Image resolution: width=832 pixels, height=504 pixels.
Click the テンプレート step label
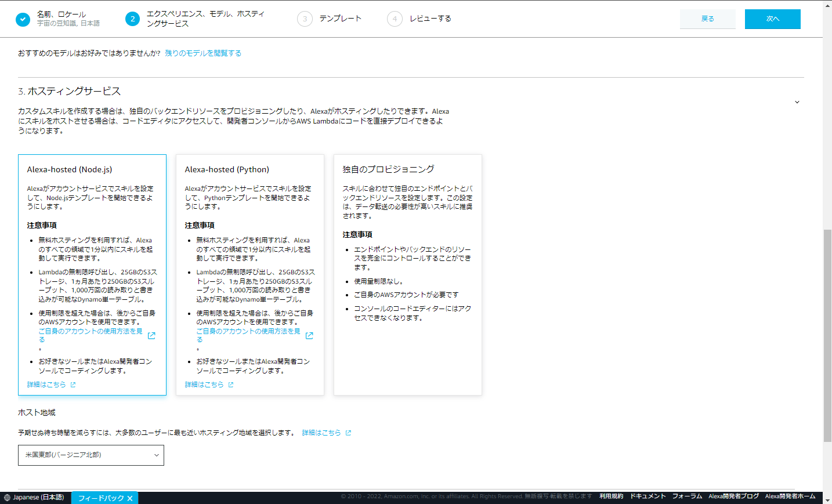(x=340, y=19)
